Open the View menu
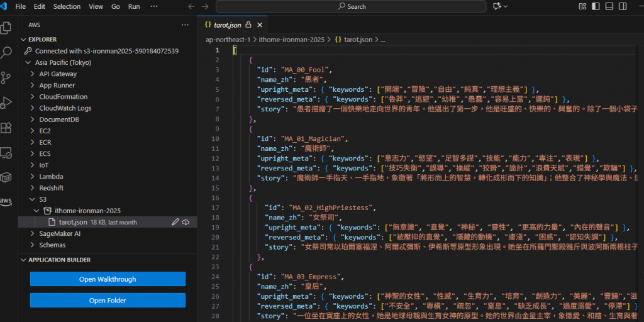Screen dimensions: 644x322 pyautogui.click(x=96, y=6)
